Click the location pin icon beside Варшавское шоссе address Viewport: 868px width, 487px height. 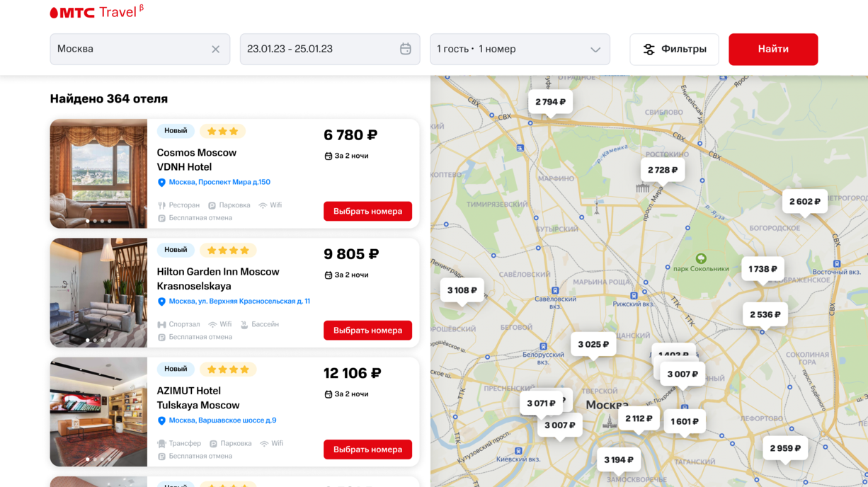click(x=161, y=420)
